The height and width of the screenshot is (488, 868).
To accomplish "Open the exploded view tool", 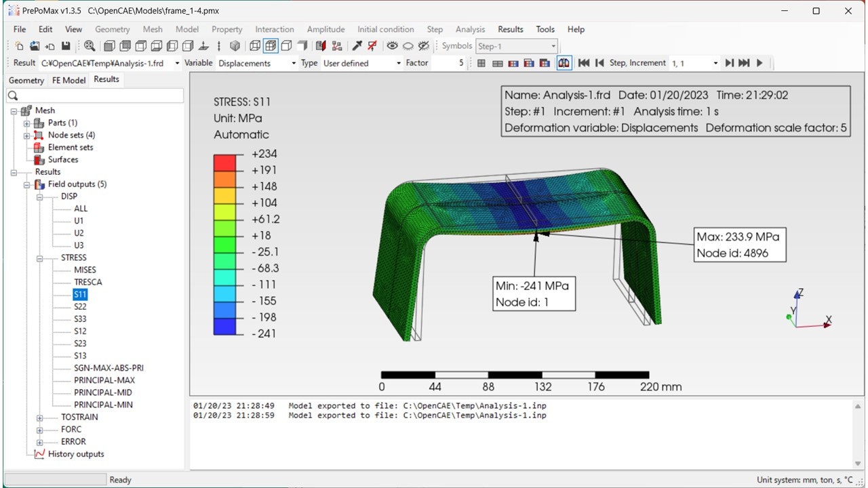I will [x=337, y=46].
